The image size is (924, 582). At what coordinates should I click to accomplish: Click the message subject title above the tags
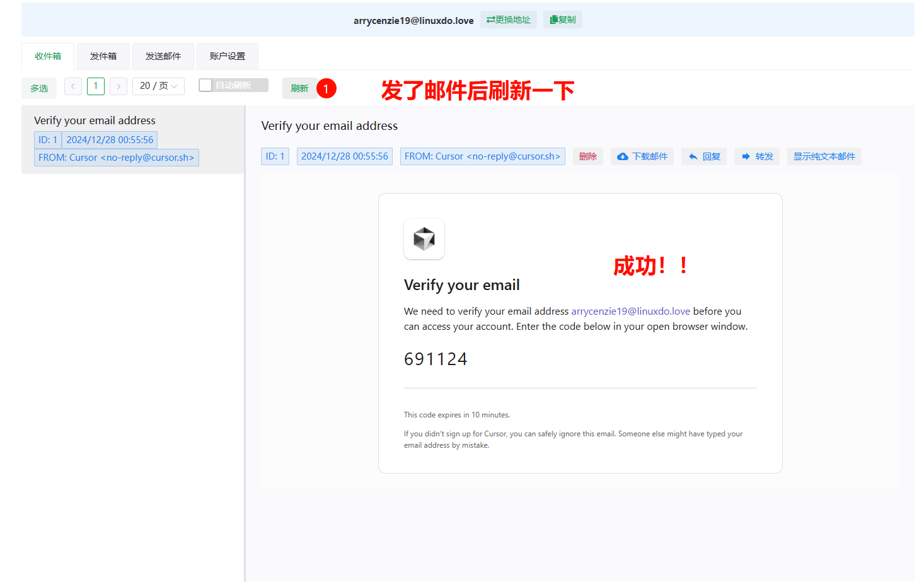330,125
